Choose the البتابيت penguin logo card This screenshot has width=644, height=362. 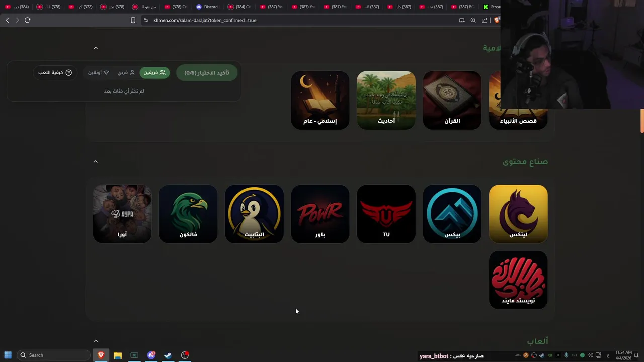coord(254,214)
